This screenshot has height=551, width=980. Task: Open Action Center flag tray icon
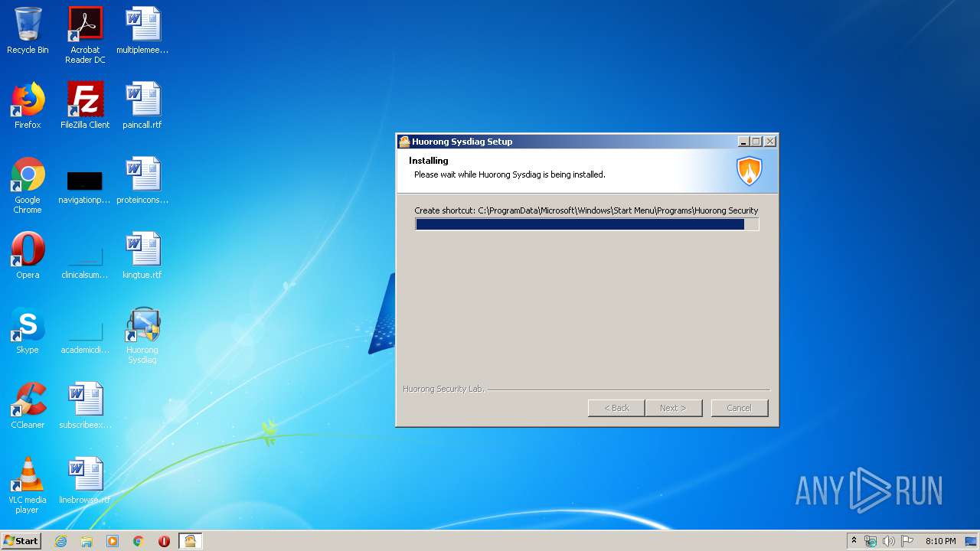click(x=906, y=541)
